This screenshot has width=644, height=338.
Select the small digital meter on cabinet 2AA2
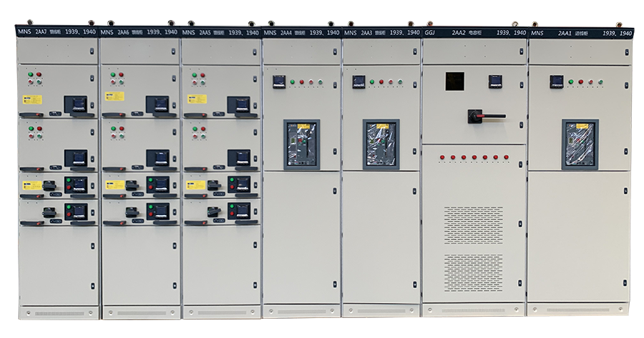point(495,81)
